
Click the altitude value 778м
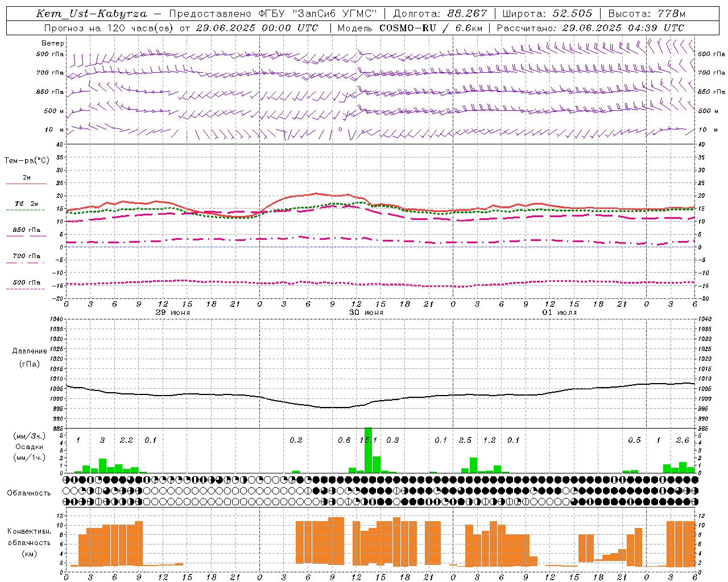671,14
